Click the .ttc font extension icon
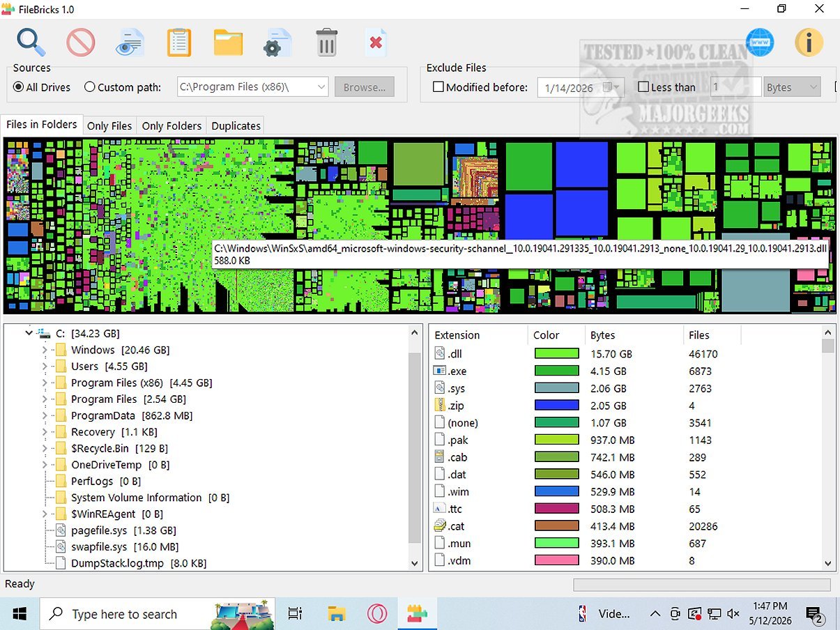This screenshot has height=630, width=840. (439, 509)
